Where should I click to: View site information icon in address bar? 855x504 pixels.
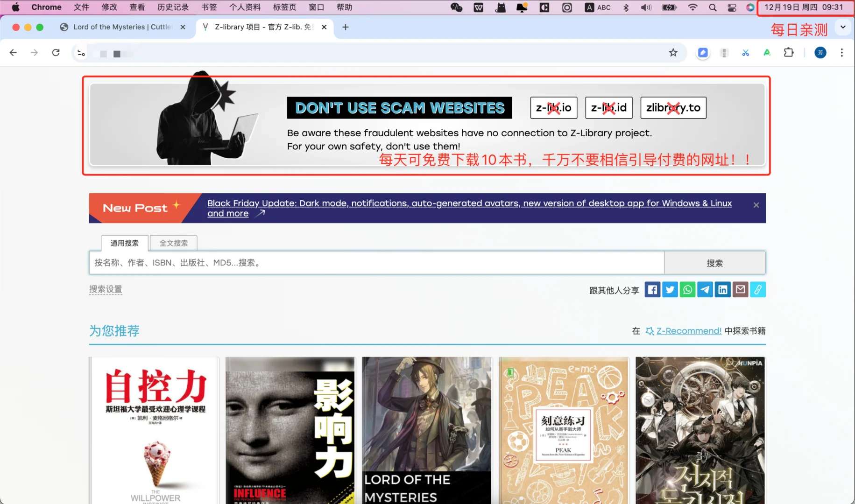[x=81, y=53]
